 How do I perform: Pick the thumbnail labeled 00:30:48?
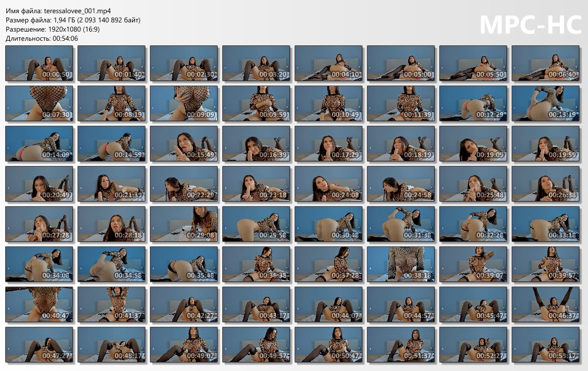[328, 224]
